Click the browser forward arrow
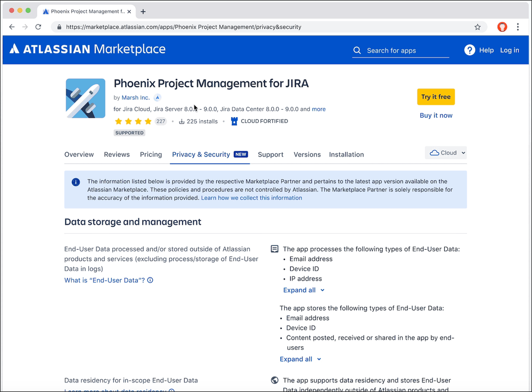Image resolution: width=532 pixels, height=392 pixels. coord(25,27)
